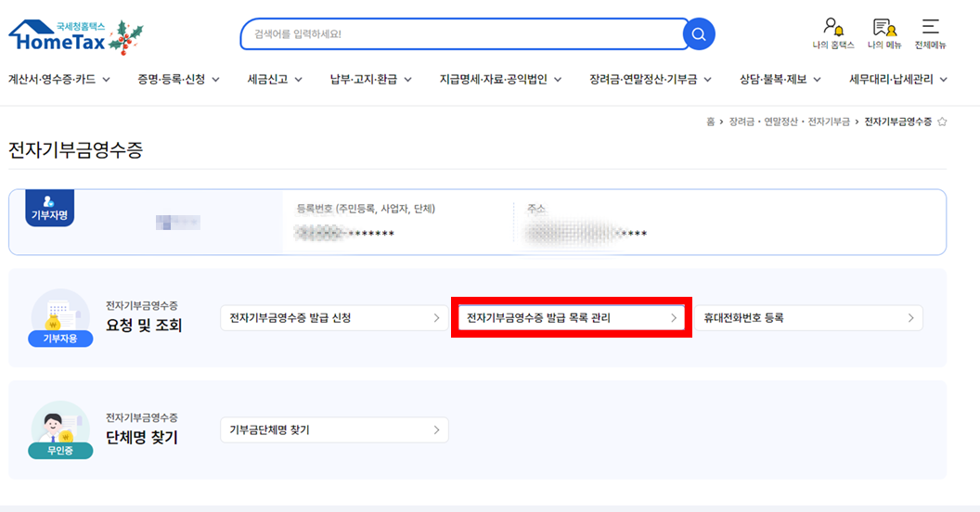
Task: Click the HomeTax logo
Action: pyautogui.click(x=74, y=34)
